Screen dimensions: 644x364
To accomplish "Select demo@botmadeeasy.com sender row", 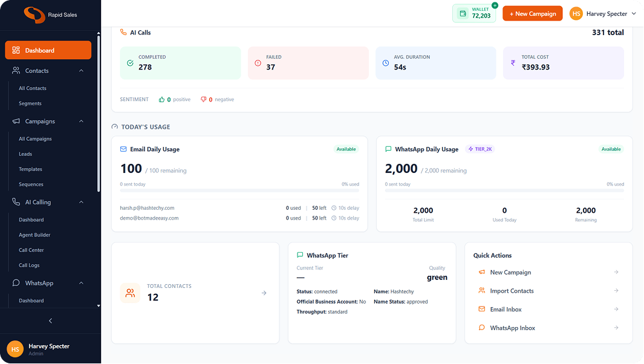I will point(239,218).
